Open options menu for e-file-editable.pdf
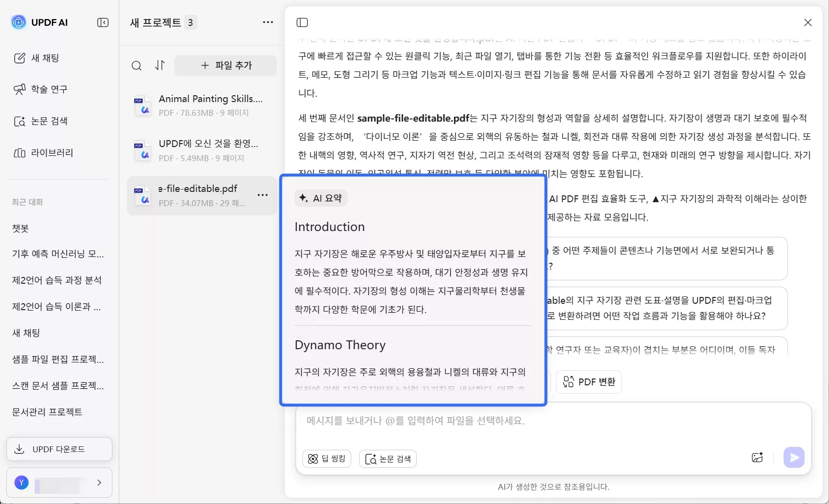 coord(262,195)
